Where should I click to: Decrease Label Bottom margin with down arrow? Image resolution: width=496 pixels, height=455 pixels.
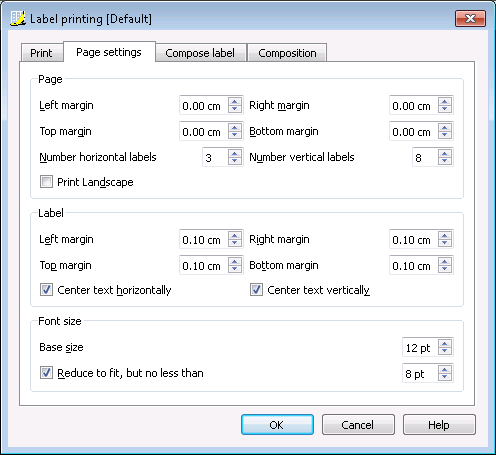click(445, 269)
